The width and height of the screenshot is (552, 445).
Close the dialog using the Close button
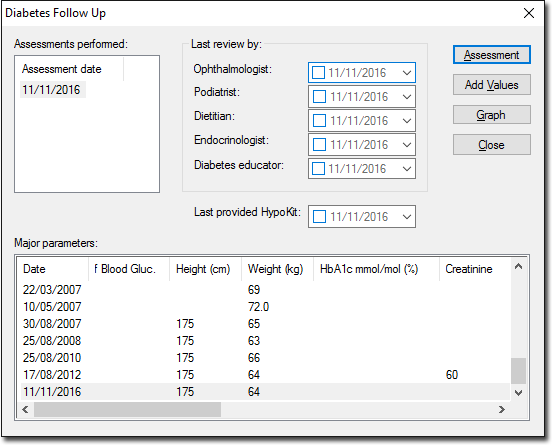491,145
